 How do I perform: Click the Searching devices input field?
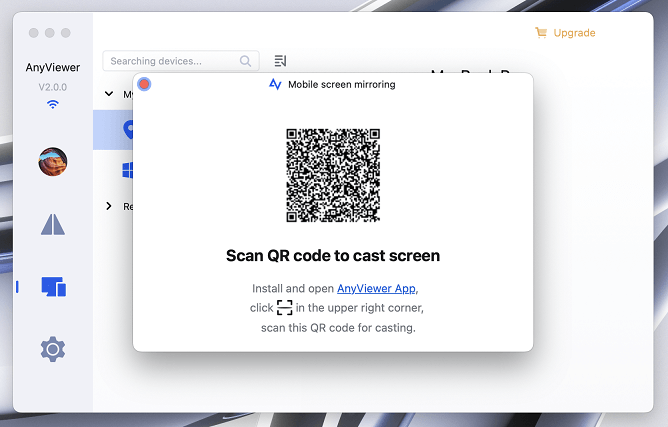pyautogui.click(x=170, y=61)
